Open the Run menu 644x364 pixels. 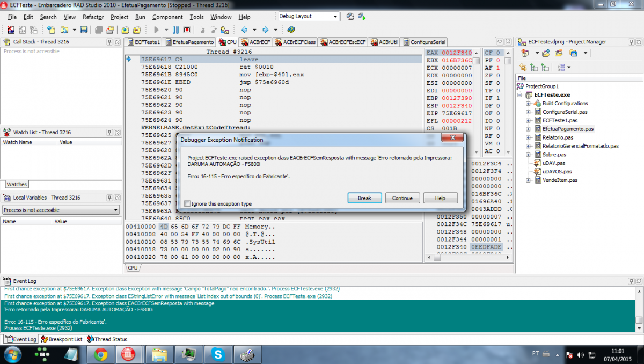[x=140, y=17]
